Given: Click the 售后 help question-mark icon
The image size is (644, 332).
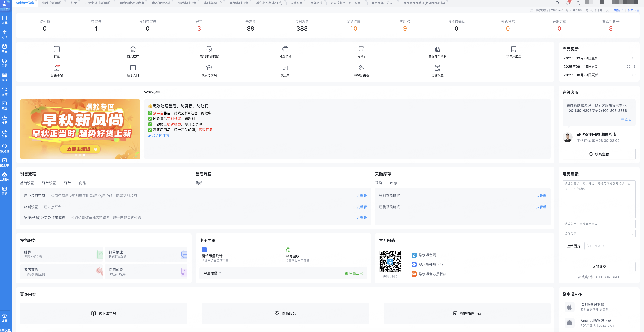Looking at the screenshot, I should [409, 22].
